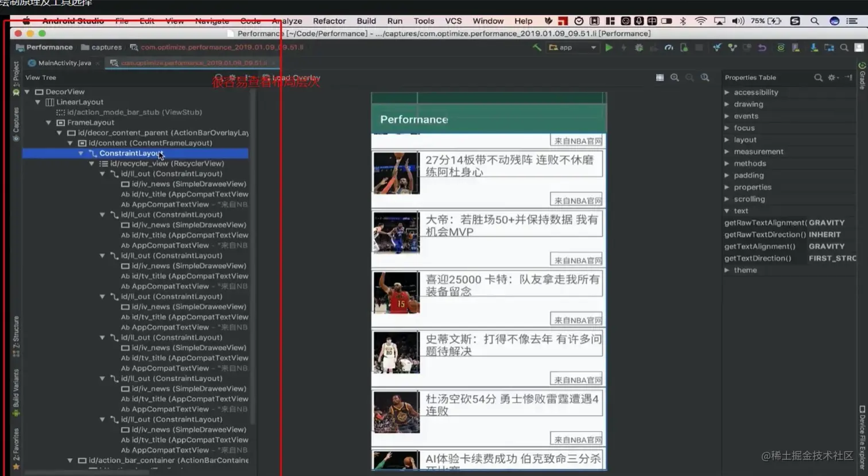Viewport: 868px width, 476px height.
Task: Select the 大帝 news item in preview
Action: pyautogui.click(x=489, y=238)
